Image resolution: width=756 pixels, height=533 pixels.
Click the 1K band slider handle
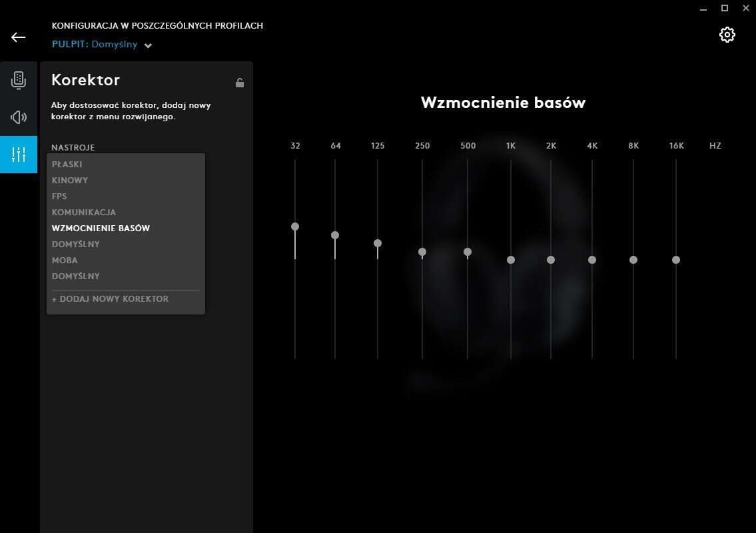(511, 260)
